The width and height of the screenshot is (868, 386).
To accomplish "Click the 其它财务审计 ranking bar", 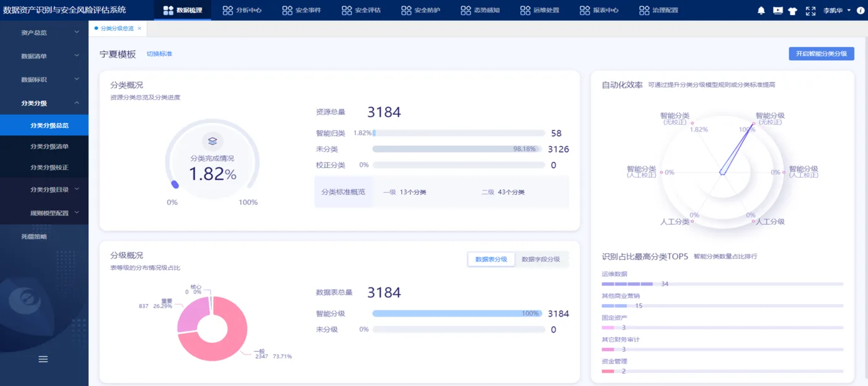I will (722, 349).
